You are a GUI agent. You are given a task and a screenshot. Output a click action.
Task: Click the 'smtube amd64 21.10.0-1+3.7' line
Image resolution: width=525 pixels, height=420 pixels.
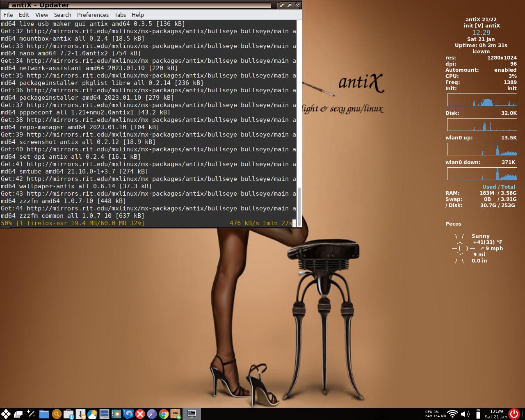(74, 171)
